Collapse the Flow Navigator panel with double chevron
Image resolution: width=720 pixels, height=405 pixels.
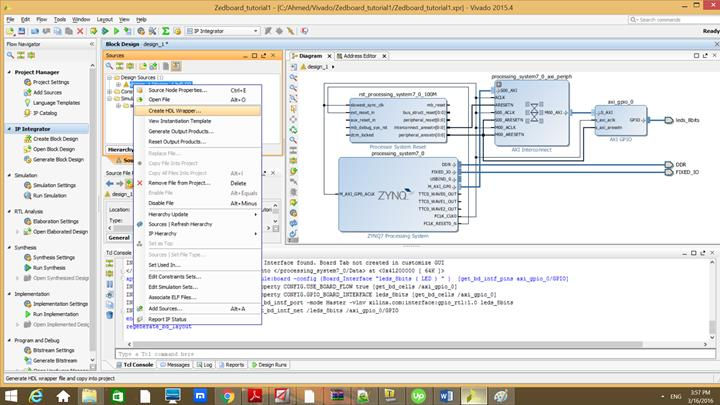92,44
